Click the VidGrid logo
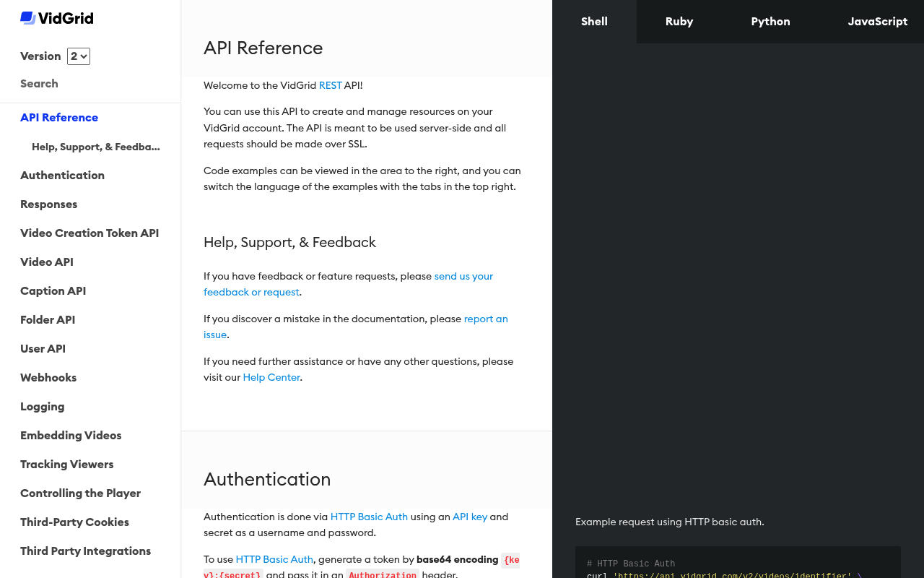 [57, 18]
